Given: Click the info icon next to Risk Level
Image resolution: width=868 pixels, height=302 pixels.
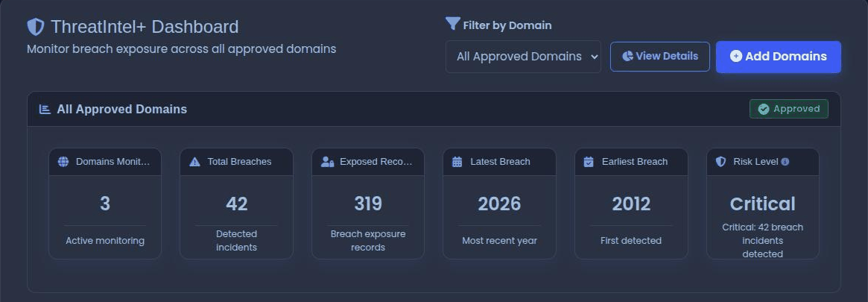Looking at the screenshot, I should [x=785, y=162].
